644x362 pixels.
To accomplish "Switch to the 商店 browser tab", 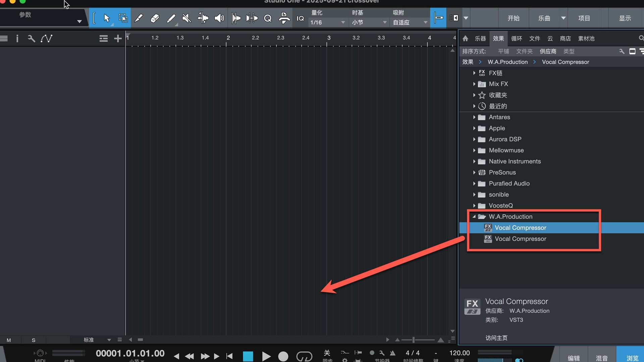I will [x=565, y=39].
